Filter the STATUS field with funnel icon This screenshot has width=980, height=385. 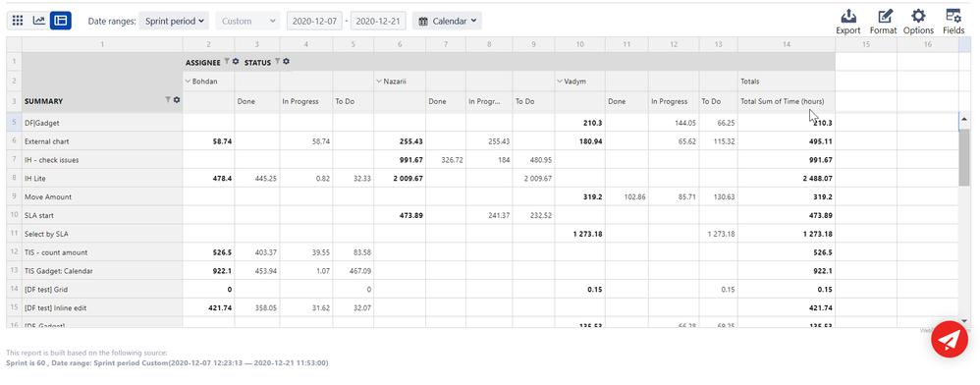pyautogui.click(x=278, y=62)
